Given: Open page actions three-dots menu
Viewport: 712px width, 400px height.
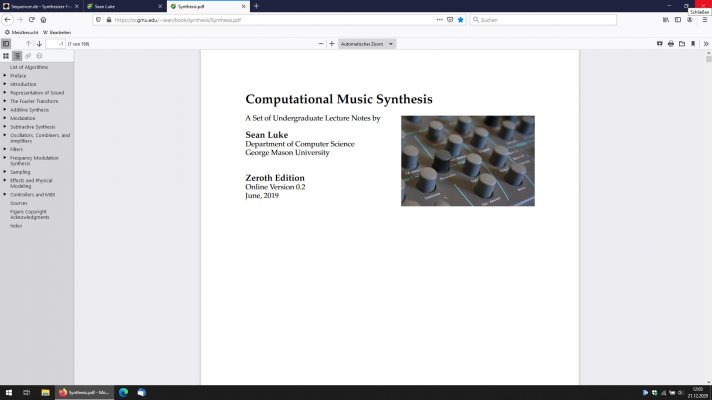Looking at the screenshot, I should [440, 20].
